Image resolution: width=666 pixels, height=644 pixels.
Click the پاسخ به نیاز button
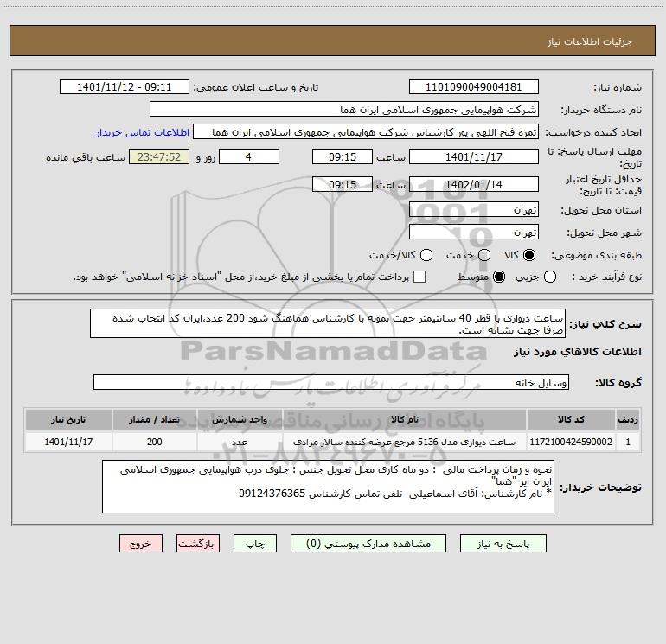[503, 544]
